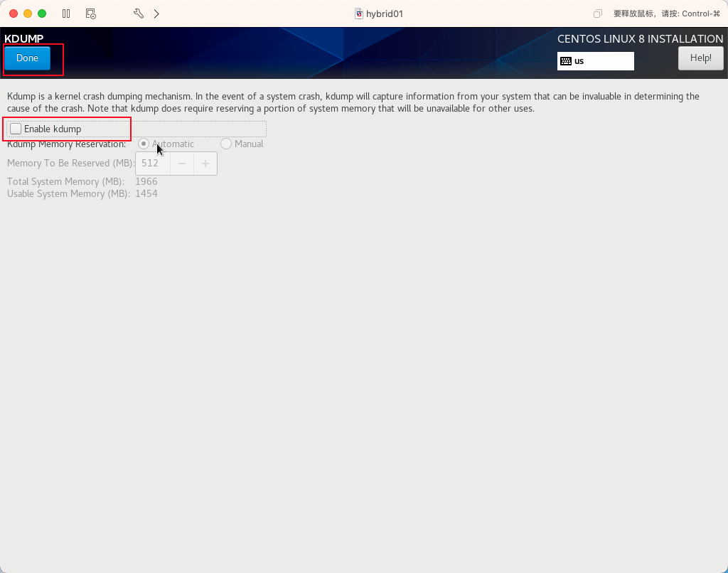Click CENTOS LINUX 8 INSTALLATION title
The image size is (728, 573).
coord(641,39)
